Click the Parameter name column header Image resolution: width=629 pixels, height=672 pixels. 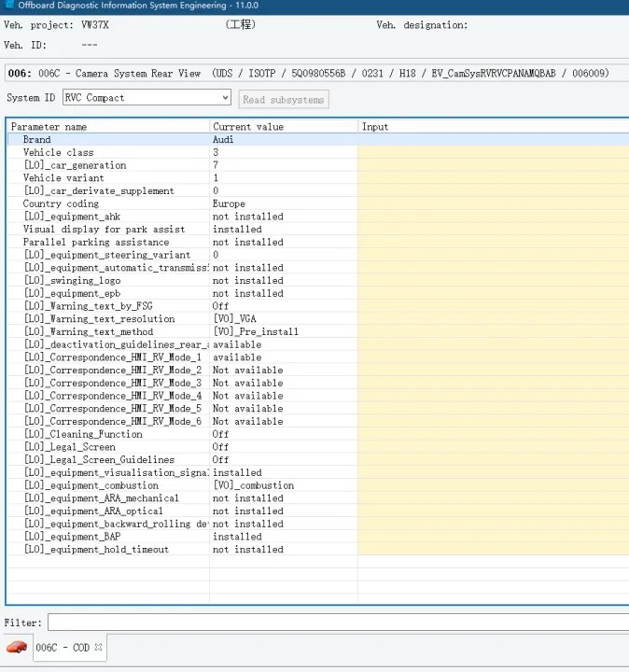coord(109,126)
